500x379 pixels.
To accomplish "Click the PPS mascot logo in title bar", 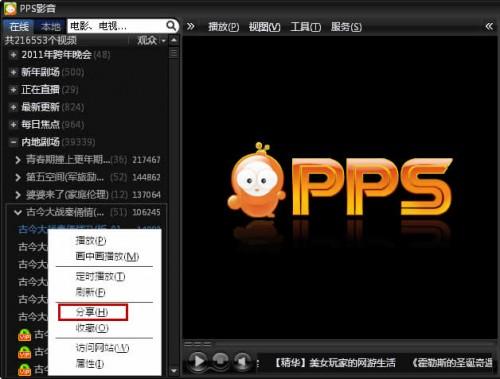I will coord(10,9).
